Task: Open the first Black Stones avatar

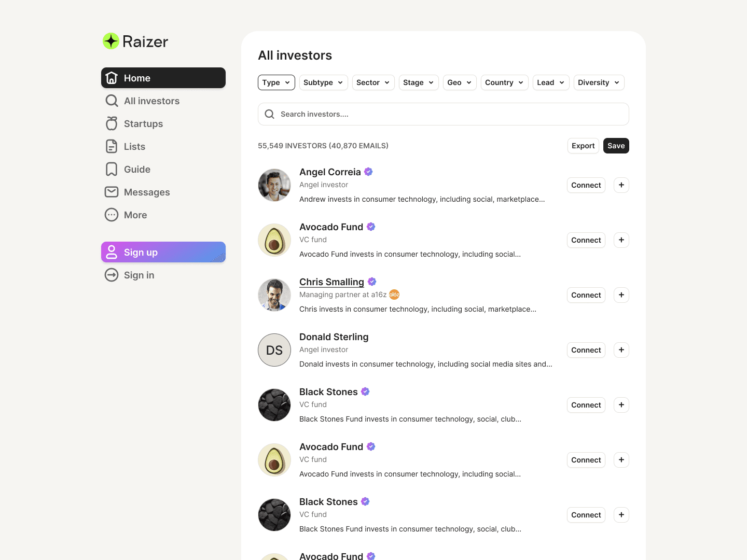Action: pyautogui.click(x=274, y=405)
